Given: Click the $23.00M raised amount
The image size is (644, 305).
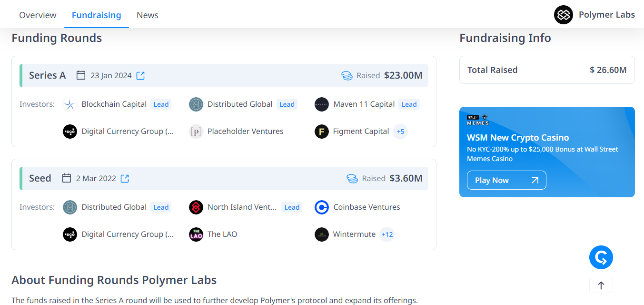Looking at the screenshot, I should tap(403, 75).
